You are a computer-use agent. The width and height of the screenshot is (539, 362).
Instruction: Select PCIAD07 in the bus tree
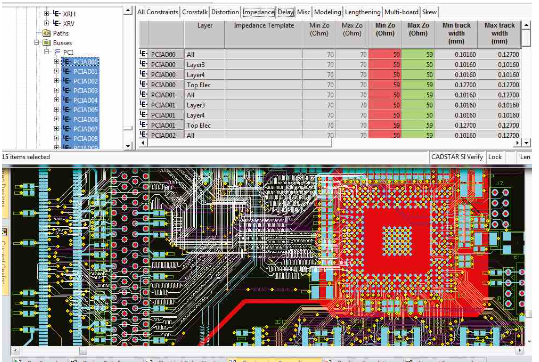[x=86, y=129]
